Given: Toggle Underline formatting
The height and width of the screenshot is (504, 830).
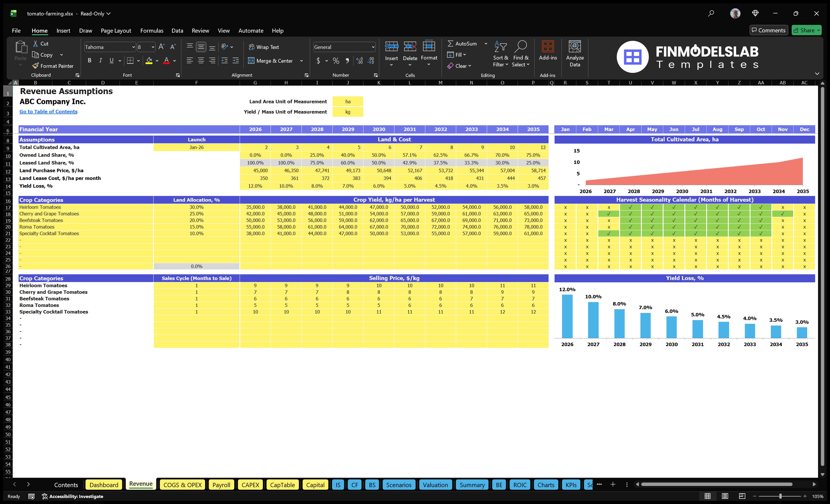Looking at the screenshot, I should tap(112, 61).
